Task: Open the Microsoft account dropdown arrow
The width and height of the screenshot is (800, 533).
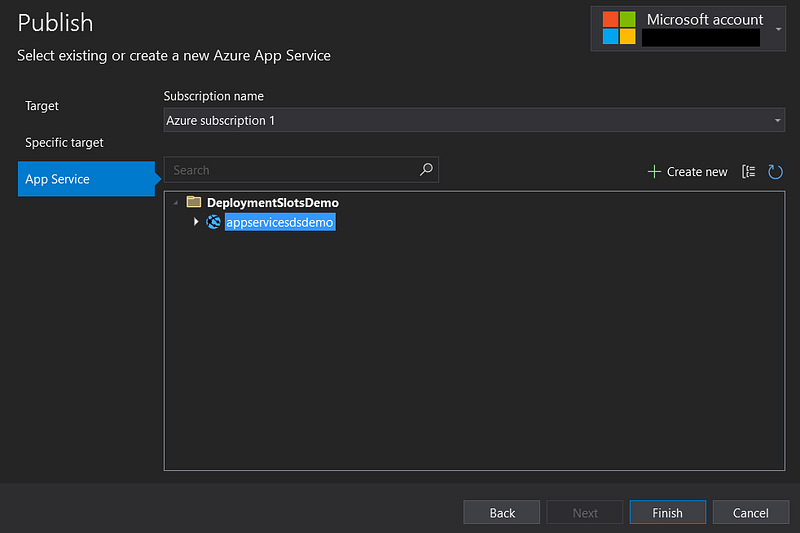Action: click(778, 28)
